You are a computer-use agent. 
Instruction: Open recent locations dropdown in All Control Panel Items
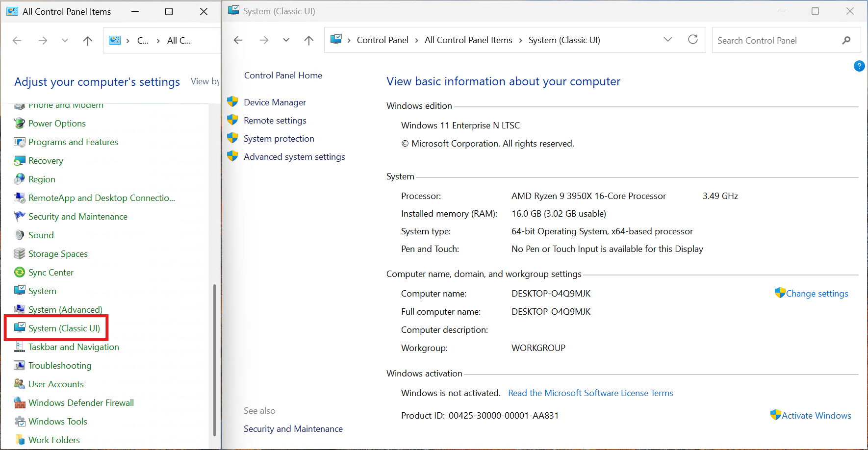(65, 41)
